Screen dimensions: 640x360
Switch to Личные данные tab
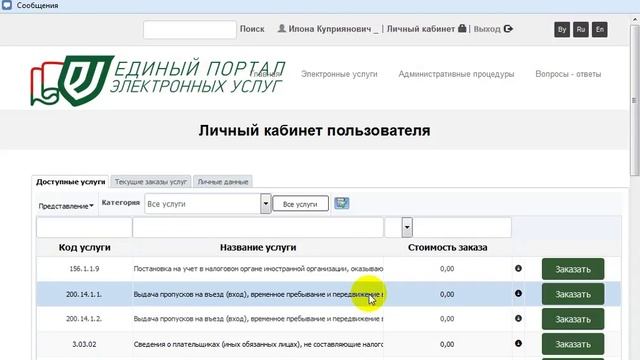coord(223,182)
